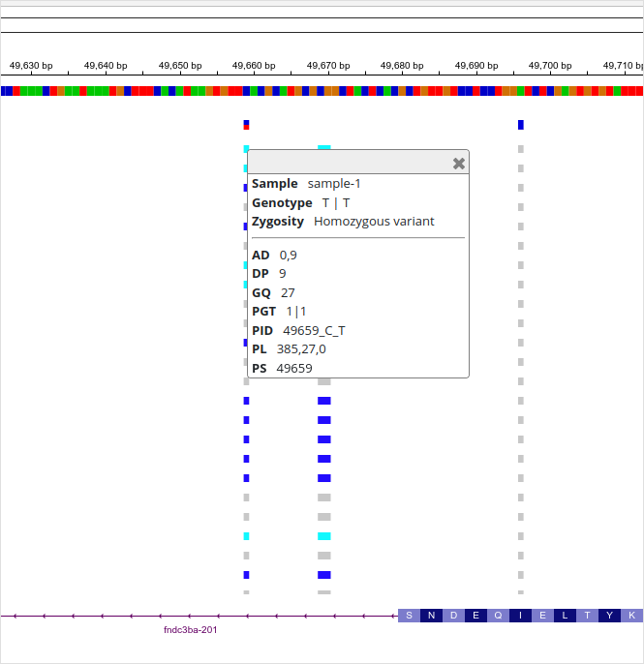Click the 'S' amino acid box
This screenshot has width=644, height=664.
click(x=409, y=616)
